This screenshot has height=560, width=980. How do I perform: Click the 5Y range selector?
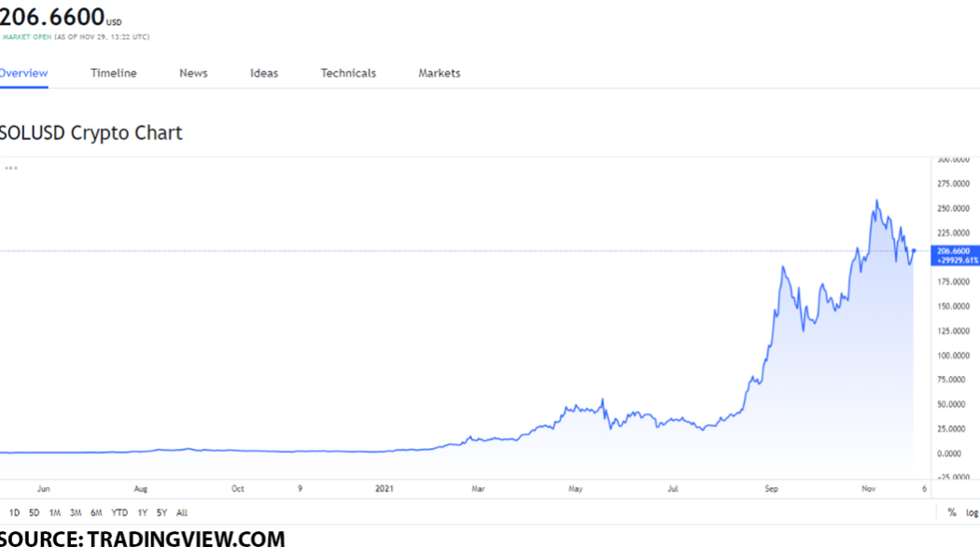click(161, 512)
